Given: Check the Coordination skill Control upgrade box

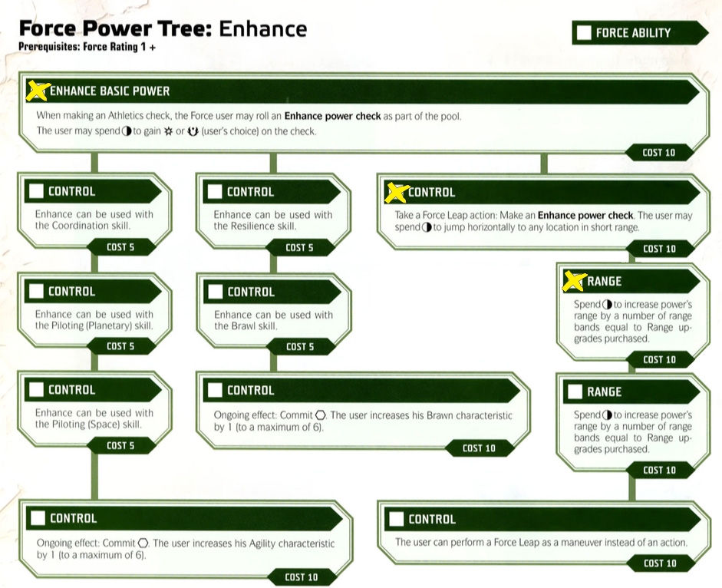Looking at the screenshot, I should tap(35, 191).
